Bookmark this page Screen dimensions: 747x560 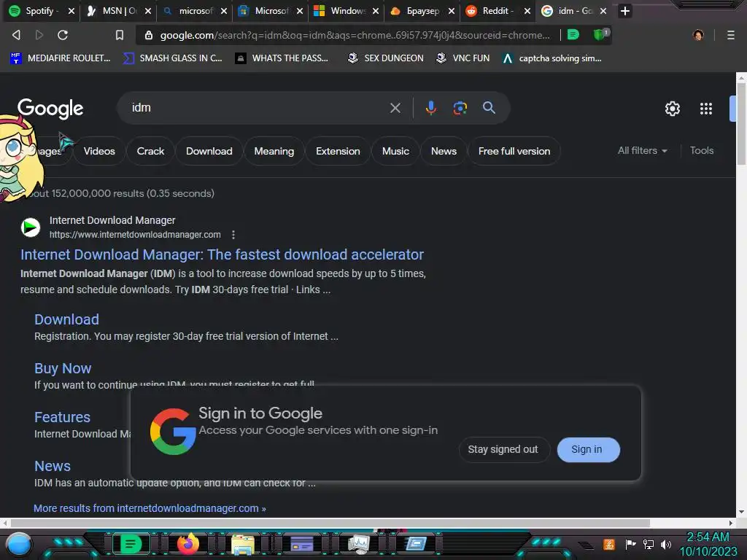click(120, 35)
